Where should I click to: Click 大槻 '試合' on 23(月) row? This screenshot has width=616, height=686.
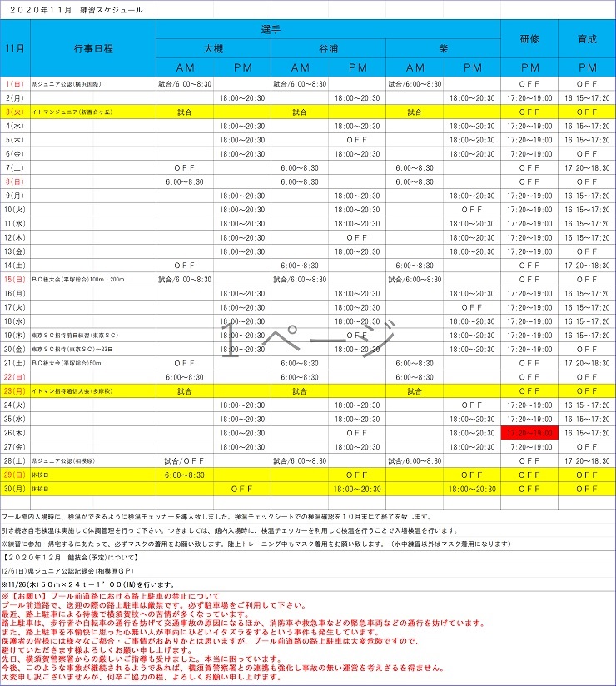(184, 391)
